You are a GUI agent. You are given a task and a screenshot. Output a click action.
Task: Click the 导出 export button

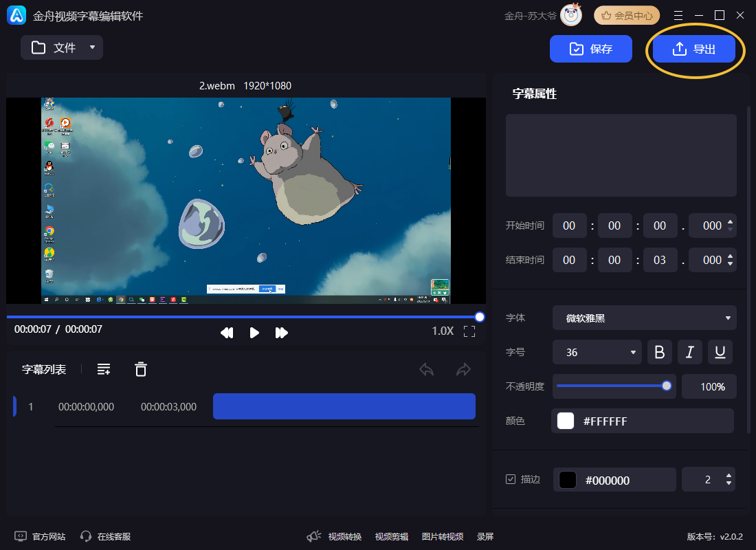(x=694, y=49)
